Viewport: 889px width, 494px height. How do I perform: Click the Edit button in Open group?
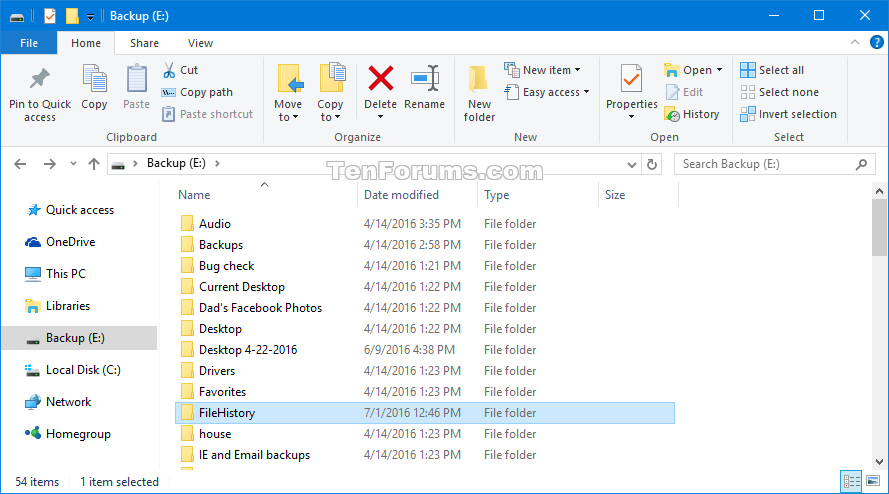pos(684,92)
